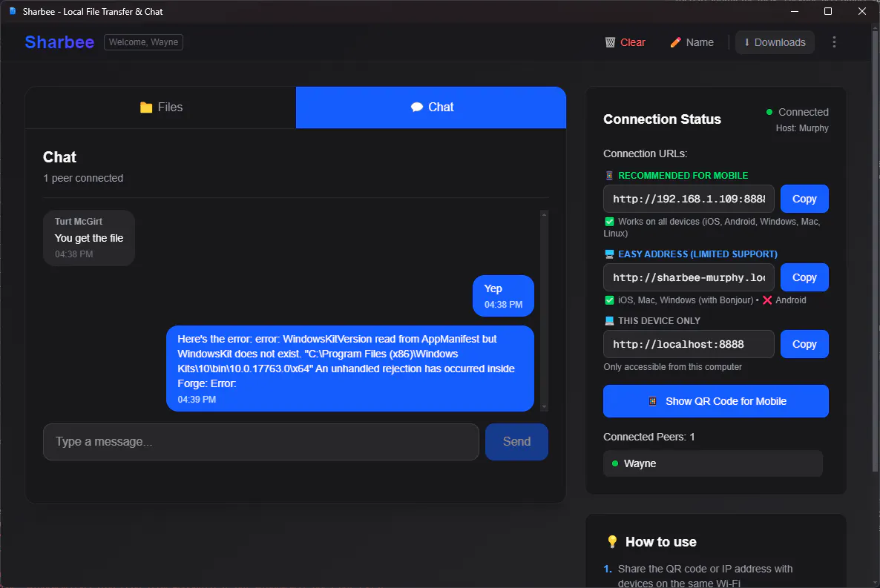Click the chat scrollbar down arrow
This screenshot has width=880, height=588.
(x=544, y=407)
